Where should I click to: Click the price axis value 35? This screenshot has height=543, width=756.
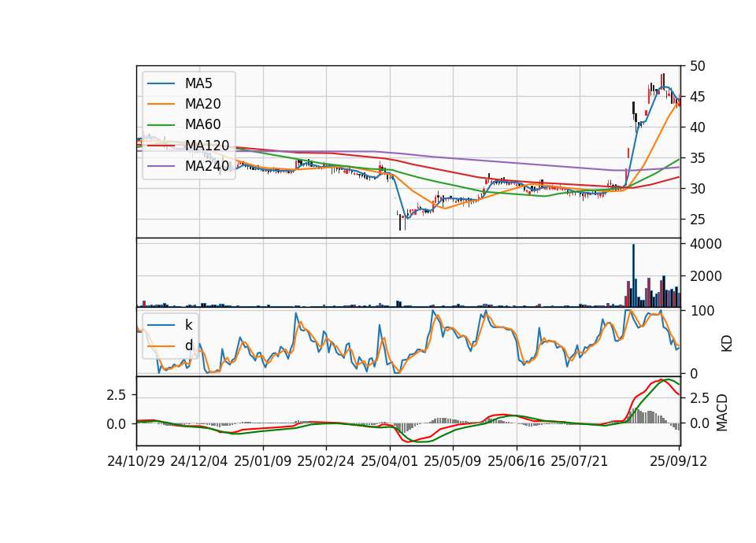pos(698,158)
